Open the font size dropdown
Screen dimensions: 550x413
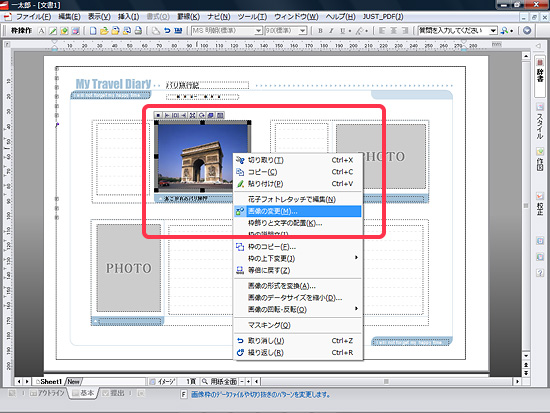click(x=303, y=31)
